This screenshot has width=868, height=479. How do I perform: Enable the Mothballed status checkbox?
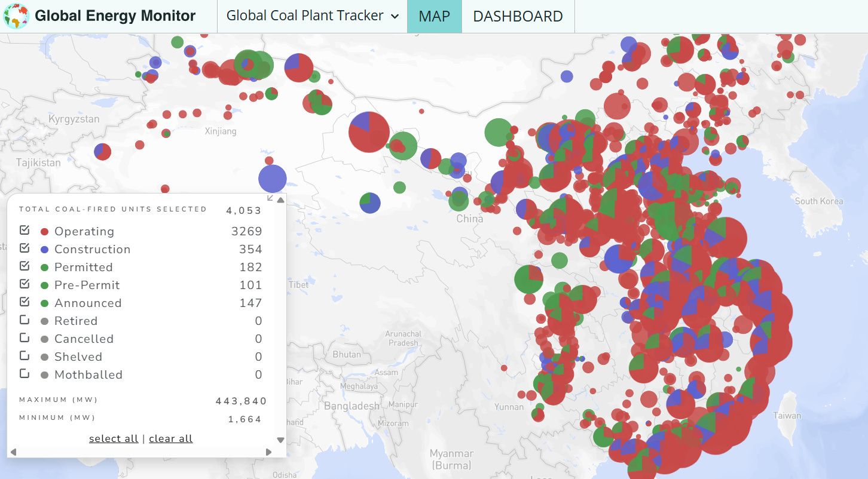point(25,374)
